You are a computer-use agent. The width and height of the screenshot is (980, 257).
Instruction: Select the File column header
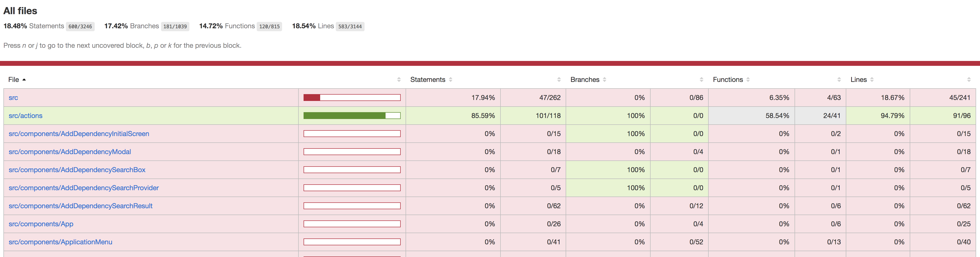tap(14, 79)
